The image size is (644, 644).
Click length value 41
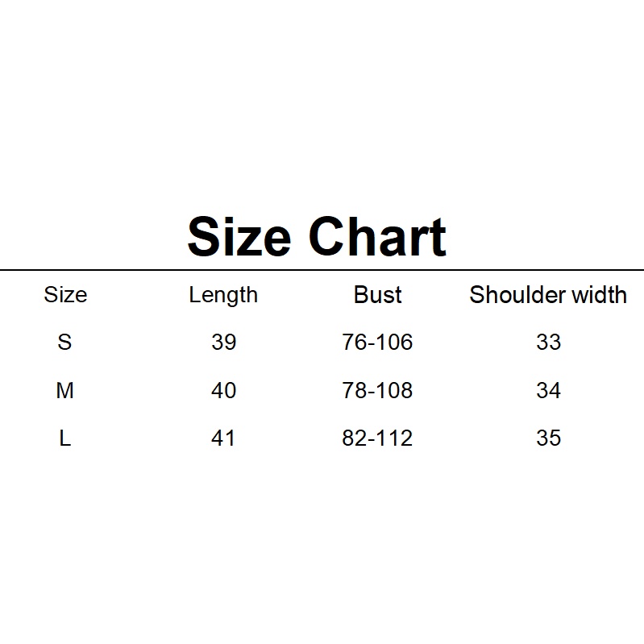tap(222, 438)
